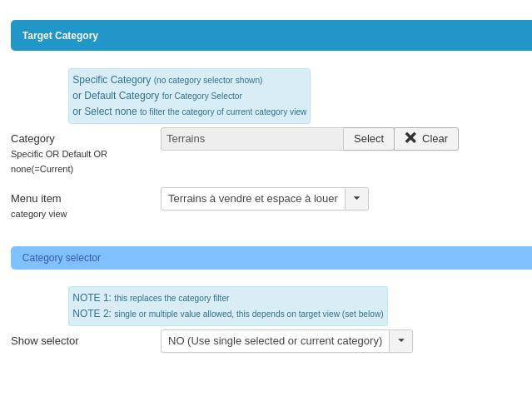Click the X icon on the Clear button
Image resolution: width=532 pixels, height=416 pixels.
[410, 138]
